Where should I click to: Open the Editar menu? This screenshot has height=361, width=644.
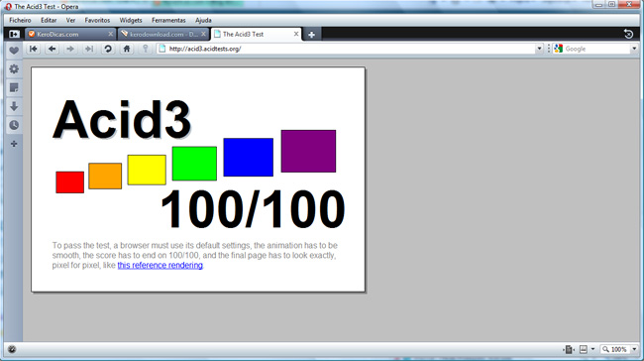point(49,20)
